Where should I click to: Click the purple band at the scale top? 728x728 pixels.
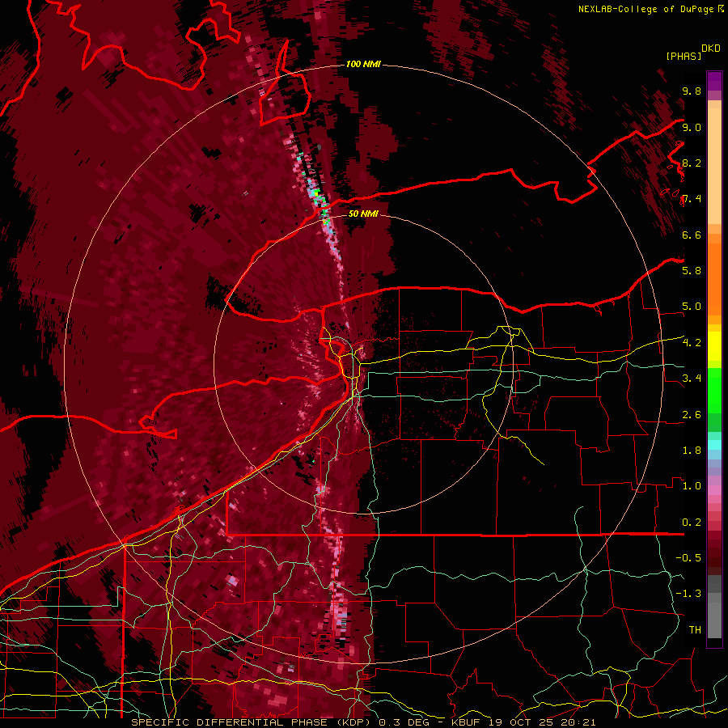(714, 81)
